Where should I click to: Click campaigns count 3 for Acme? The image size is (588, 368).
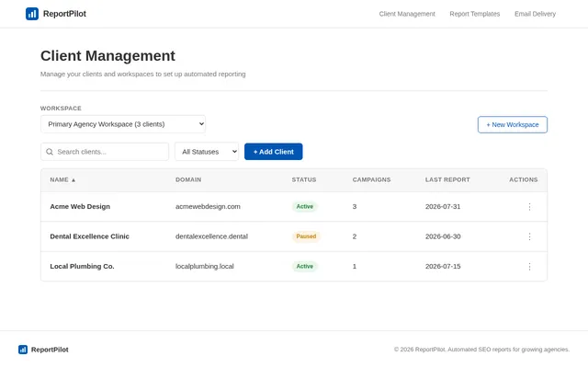coord(355,206)
